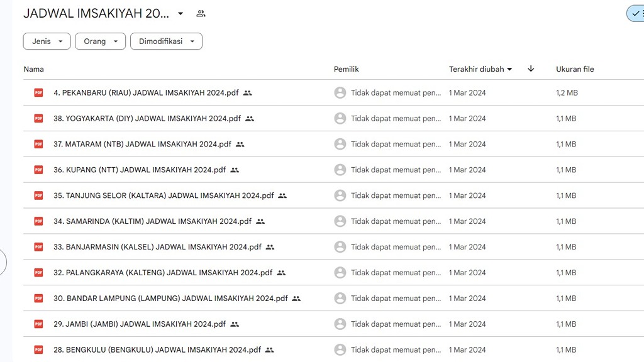Click the shared icon beside Yogyakarta file
The height and width of the screenshot is (362, 644).
pyautogui.click(x=250, y=119)
